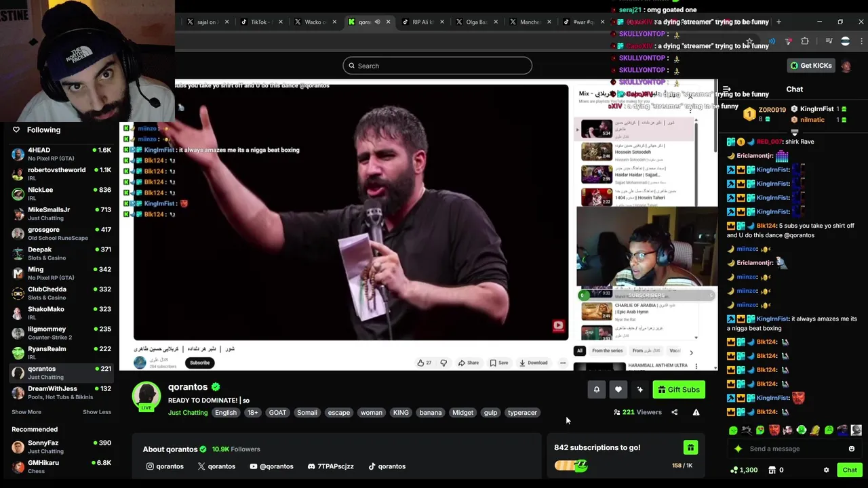Open qorantos Instagram link
The width and height of the screenshot is (868, 488).
pyautogui.click(x=165, y=466)
